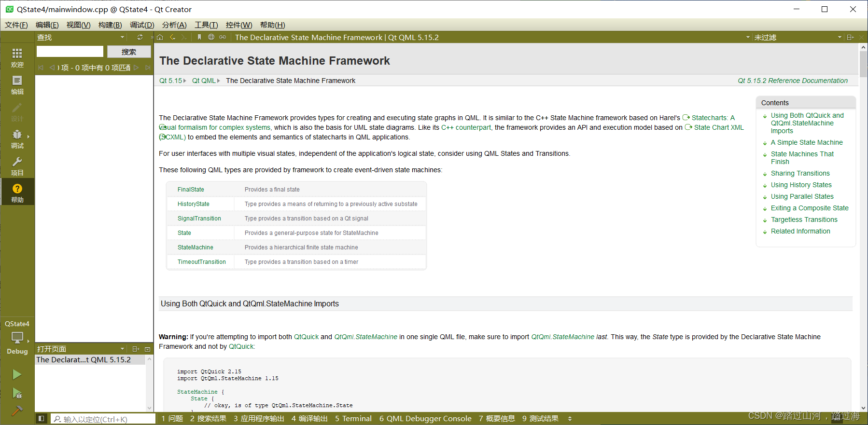Click the 搜索 button
The width and height of the screenshot is (868, 425).
(x=129, y=52)
